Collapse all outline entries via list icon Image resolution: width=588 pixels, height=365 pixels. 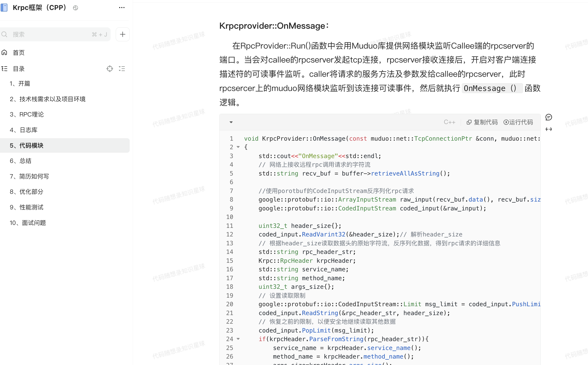[122, 69]
